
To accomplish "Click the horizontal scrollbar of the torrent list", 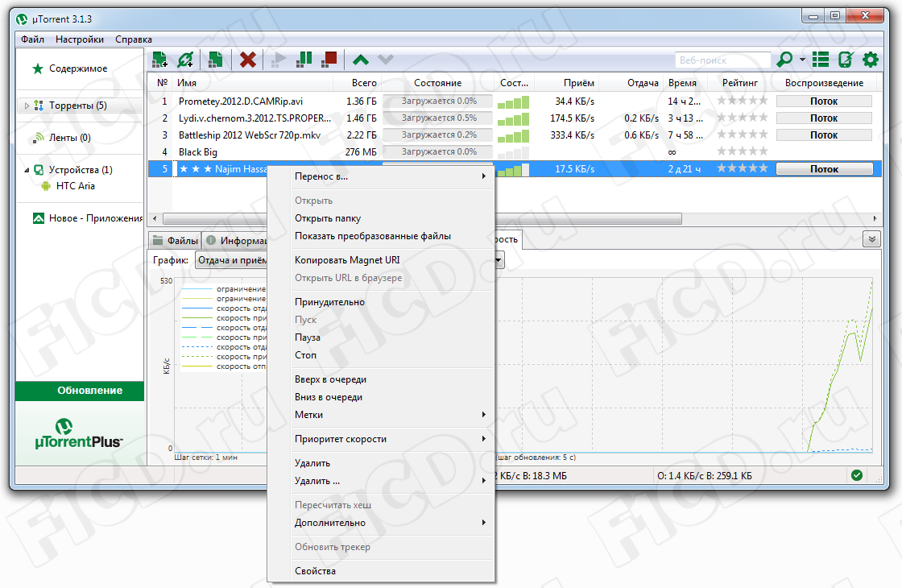I will (x=422, y=218).
